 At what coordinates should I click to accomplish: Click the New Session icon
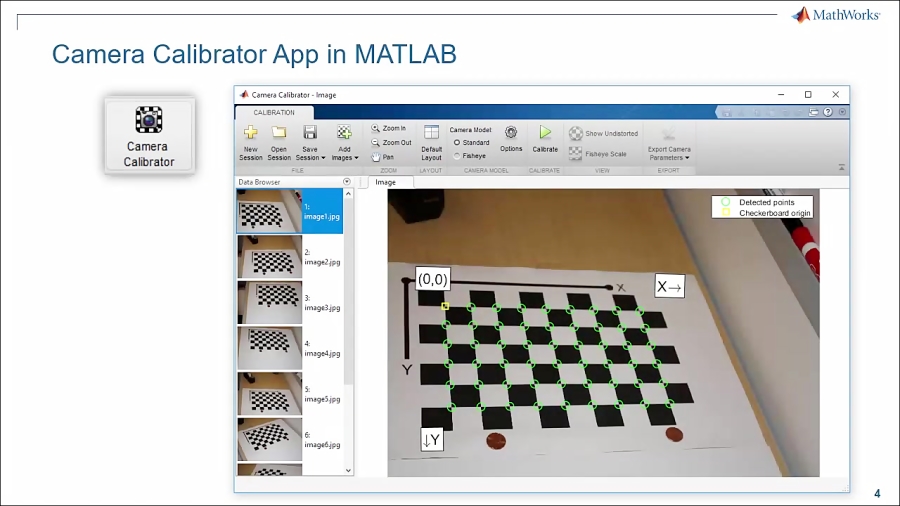(250, 133)
